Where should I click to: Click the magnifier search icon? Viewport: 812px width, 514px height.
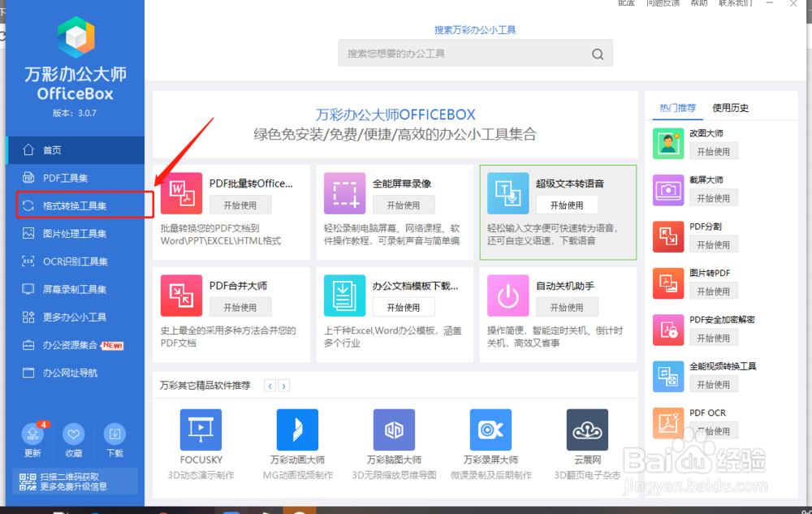[x=598, y=54]
